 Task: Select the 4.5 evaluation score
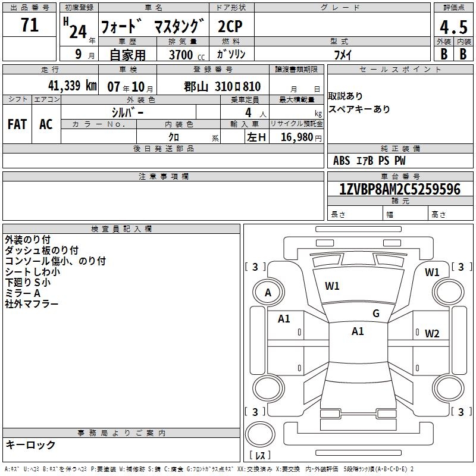click(452, 27)
